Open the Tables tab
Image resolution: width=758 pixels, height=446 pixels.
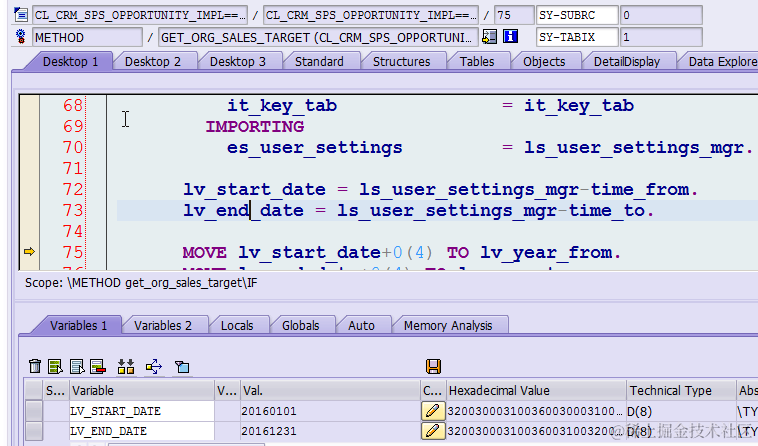click(x=477, y=61)
